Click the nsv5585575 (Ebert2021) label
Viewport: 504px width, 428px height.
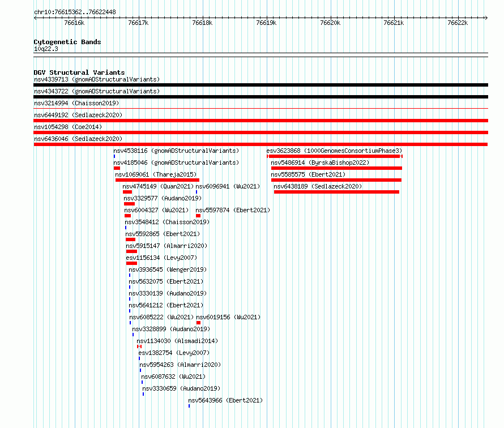(308, 174)
